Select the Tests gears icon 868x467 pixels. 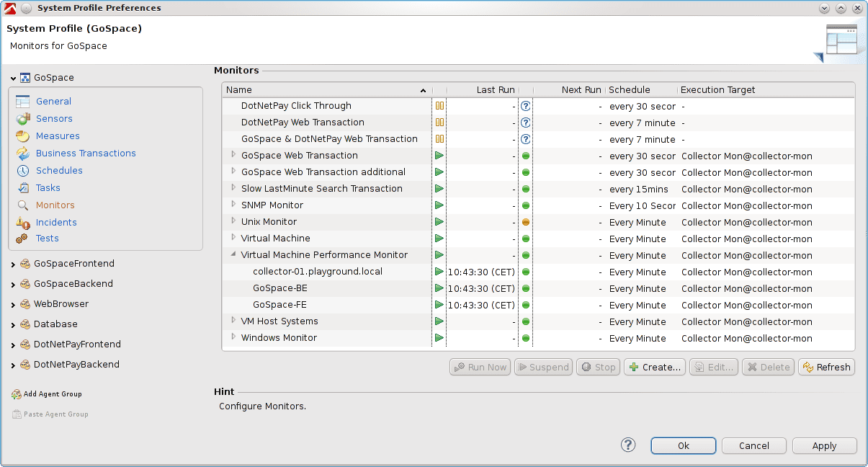click(22, 239)
